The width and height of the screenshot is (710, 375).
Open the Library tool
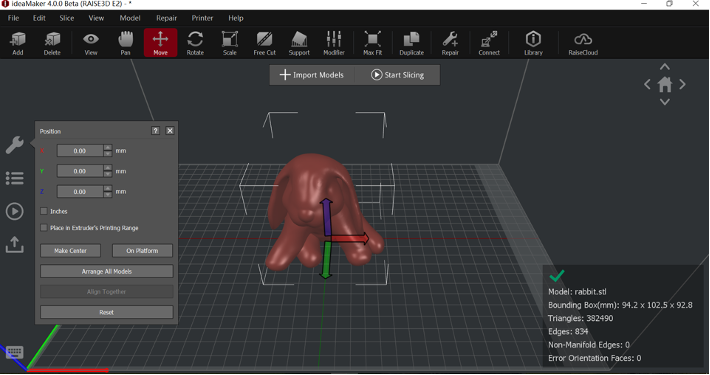point(533,43)
